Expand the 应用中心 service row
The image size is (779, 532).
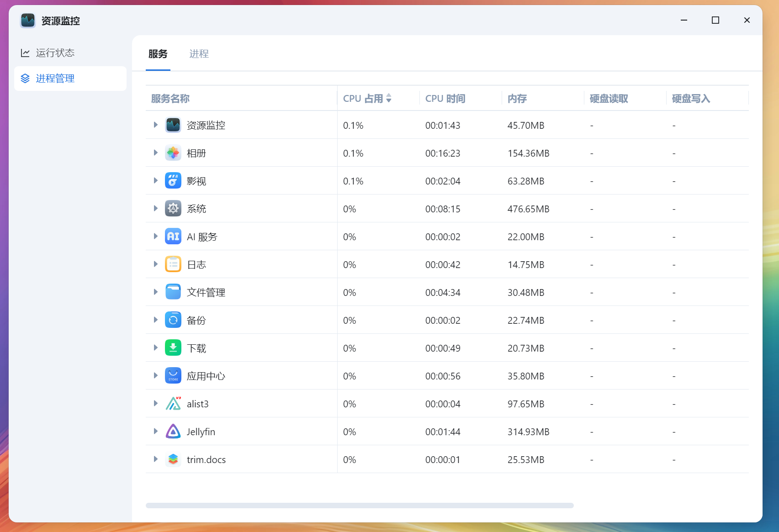point(156,376)
